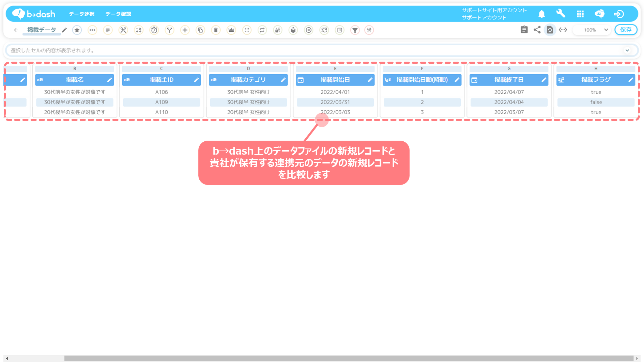Select cell A106
644x362 pixels.
(x=162, y=92)
